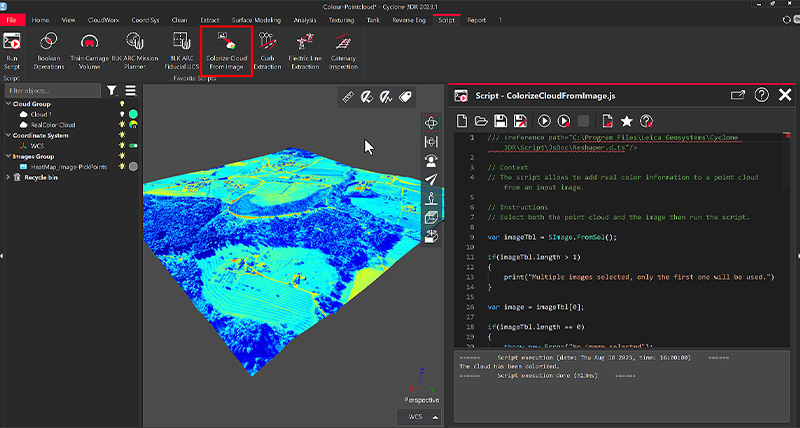Open Electric Line Extraction script
The height and width of the screenshot is (428, 800).
point(305,51)
